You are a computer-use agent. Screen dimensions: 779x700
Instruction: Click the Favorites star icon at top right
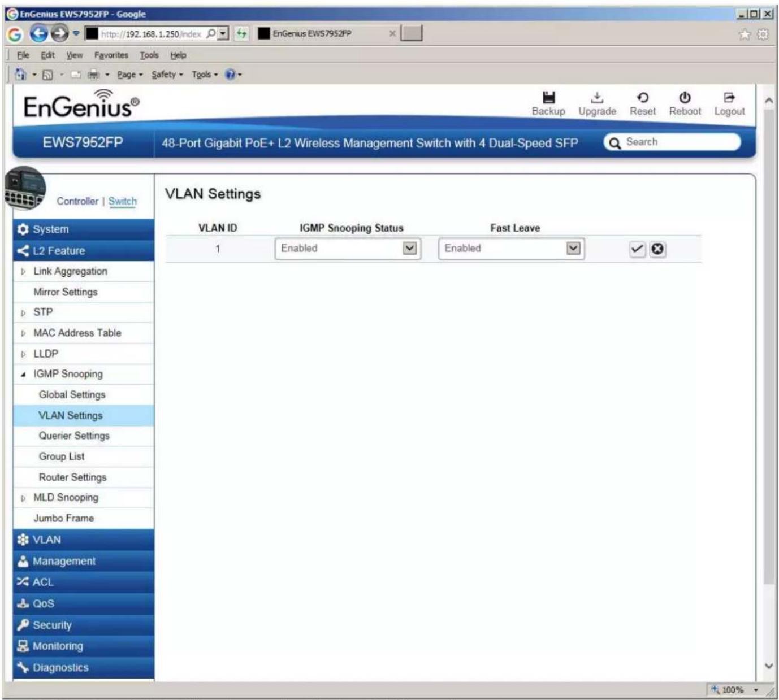745,34
